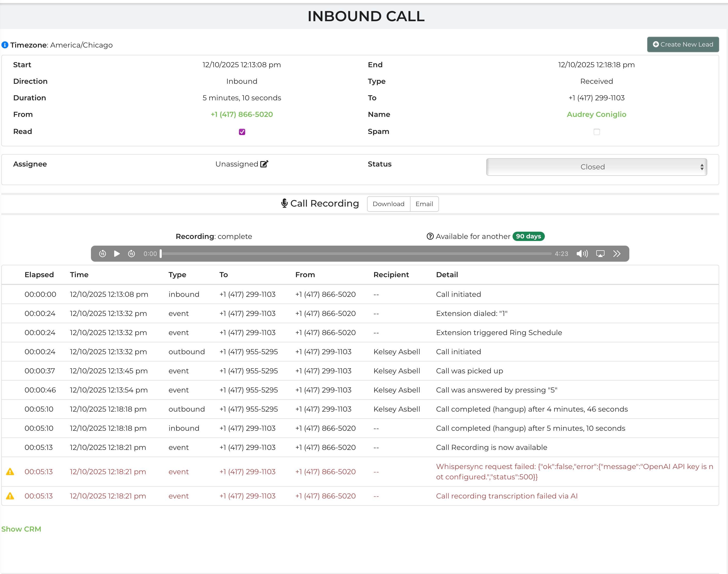This screenshot has width=728, height=574.
Task: Click the duration '5 minutes, 10 seconds'
Action: (242, 98)
